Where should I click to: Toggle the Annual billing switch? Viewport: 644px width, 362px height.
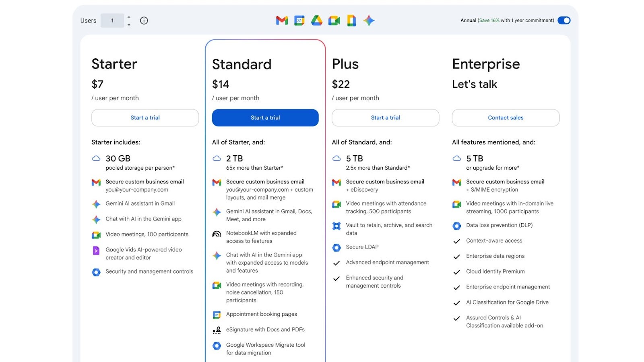coord(564,20)
